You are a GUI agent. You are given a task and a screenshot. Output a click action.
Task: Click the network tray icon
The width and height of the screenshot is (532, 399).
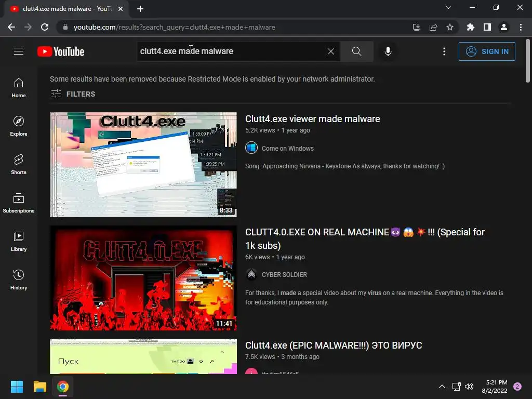tap(456, 387)
